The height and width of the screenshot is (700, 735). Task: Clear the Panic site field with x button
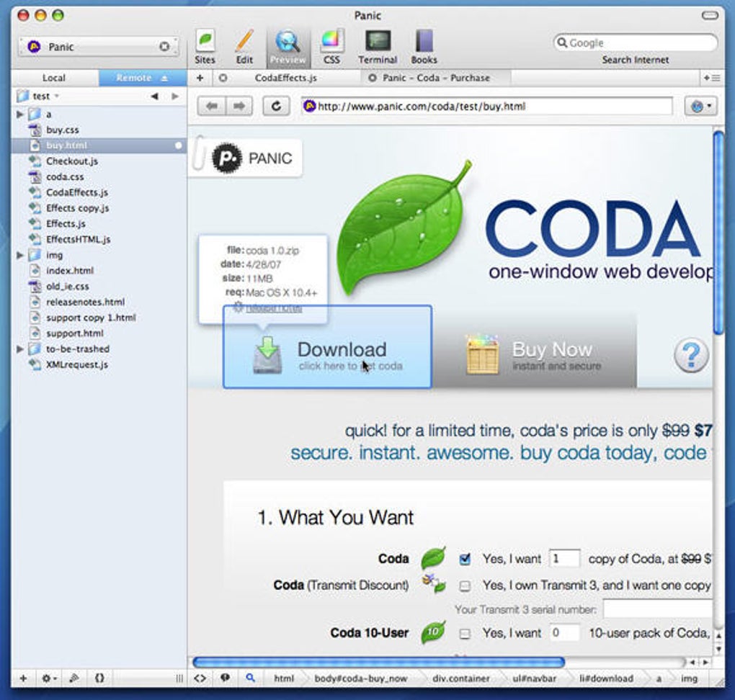point(164,46)
